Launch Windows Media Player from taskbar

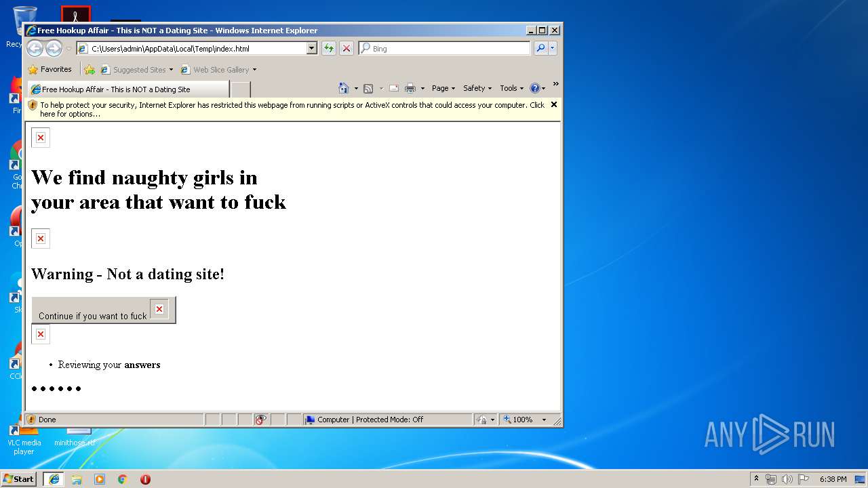[x=100, y=479]
